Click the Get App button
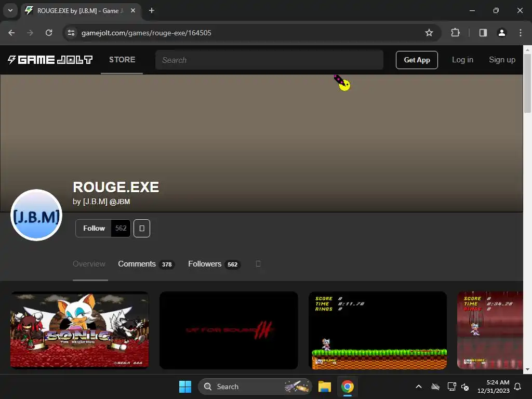Screen dimensions: 532x399 coord(417,60)
